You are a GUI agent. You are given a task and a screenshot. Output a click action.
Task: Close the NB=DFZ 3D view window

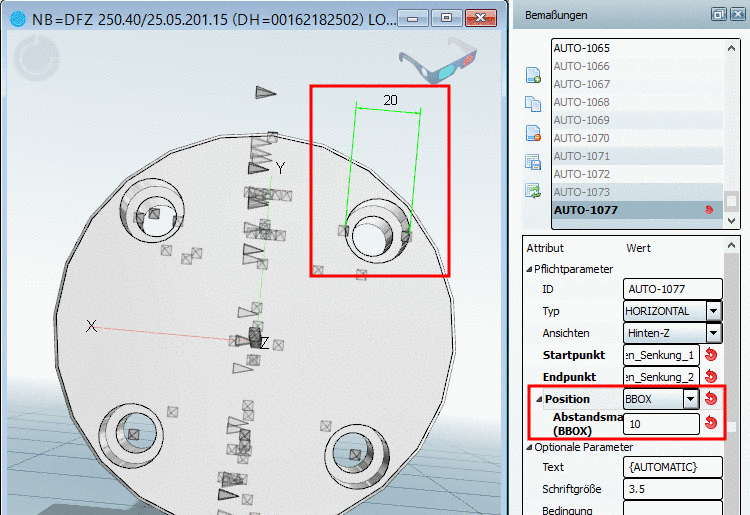tap(481, 18)
